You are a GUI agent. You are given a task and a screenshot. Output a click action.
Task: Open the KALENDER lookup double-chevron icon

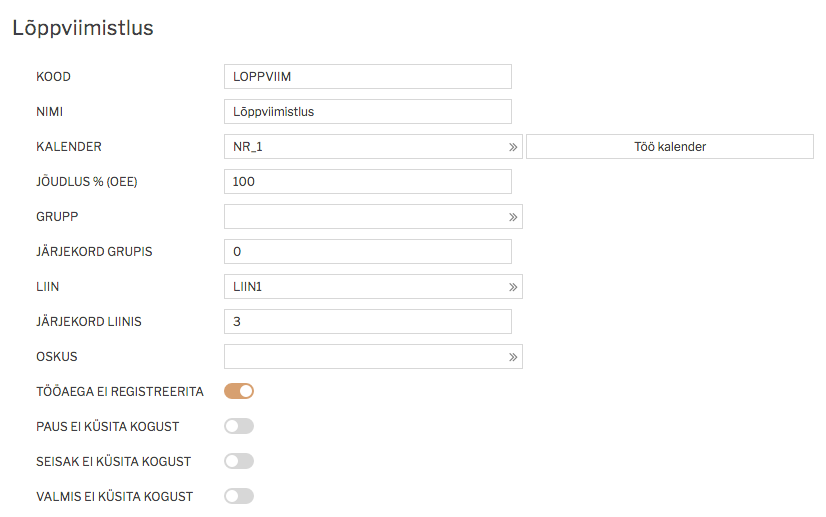(513, 147)
